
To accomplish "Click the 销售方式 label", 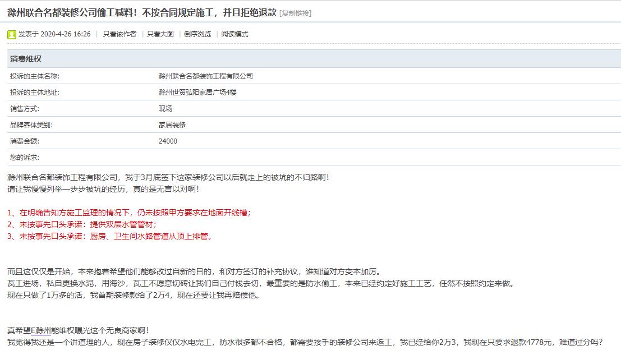I will pyautogui.click(x=25, y=108).
